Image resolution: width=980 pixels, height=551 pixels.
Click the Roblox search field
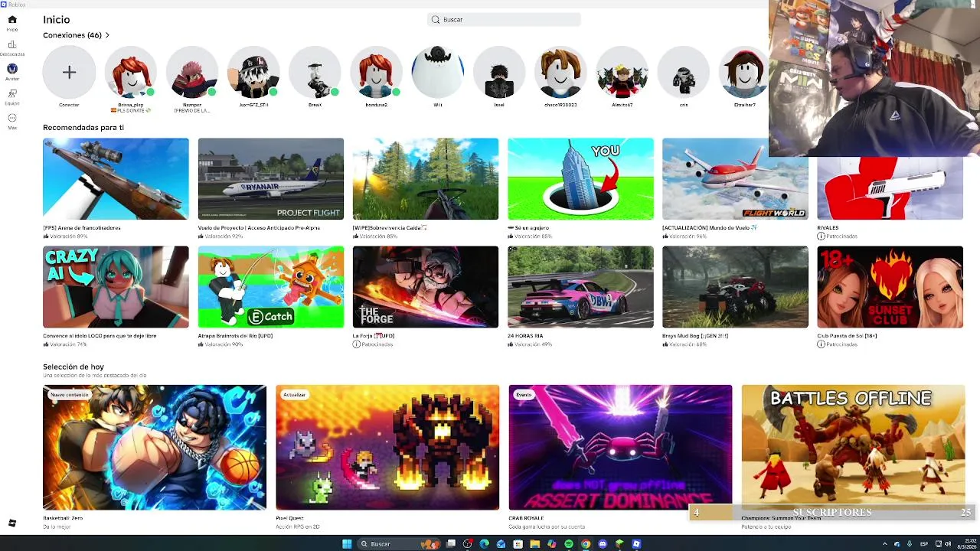504,19
